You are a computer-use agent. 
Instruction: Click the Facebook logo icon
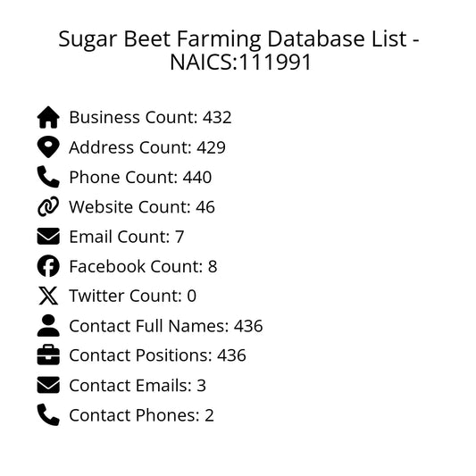pyautogui.click(x=48, y=266)
